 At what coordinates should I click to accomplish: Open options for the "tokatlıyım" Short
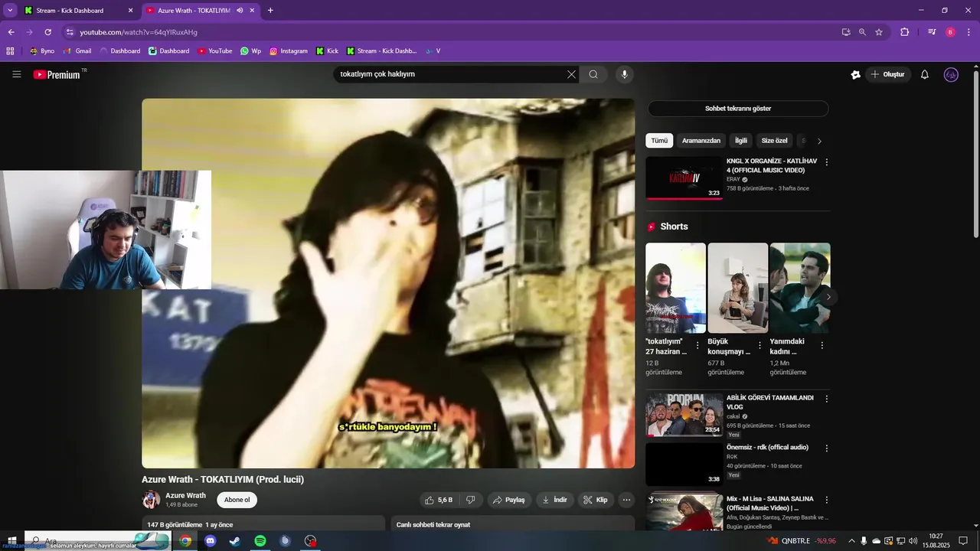tap(697, 346)
